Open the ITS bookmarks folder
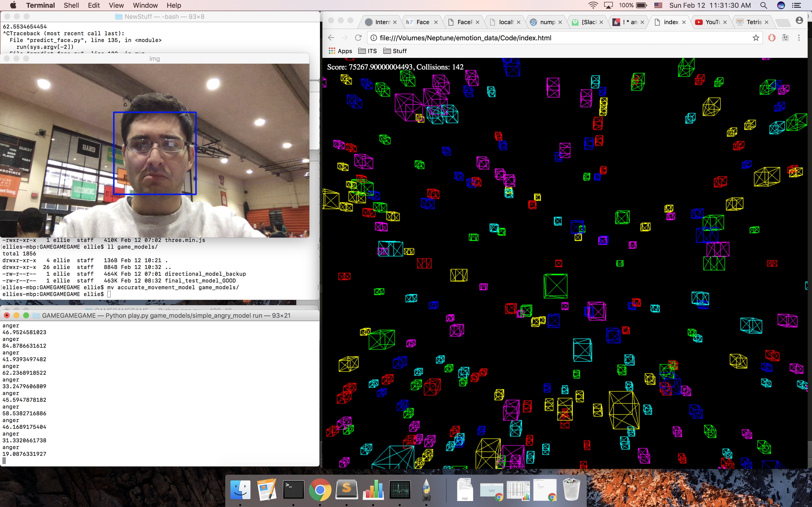The image size is (812, 507). point(367,51)
